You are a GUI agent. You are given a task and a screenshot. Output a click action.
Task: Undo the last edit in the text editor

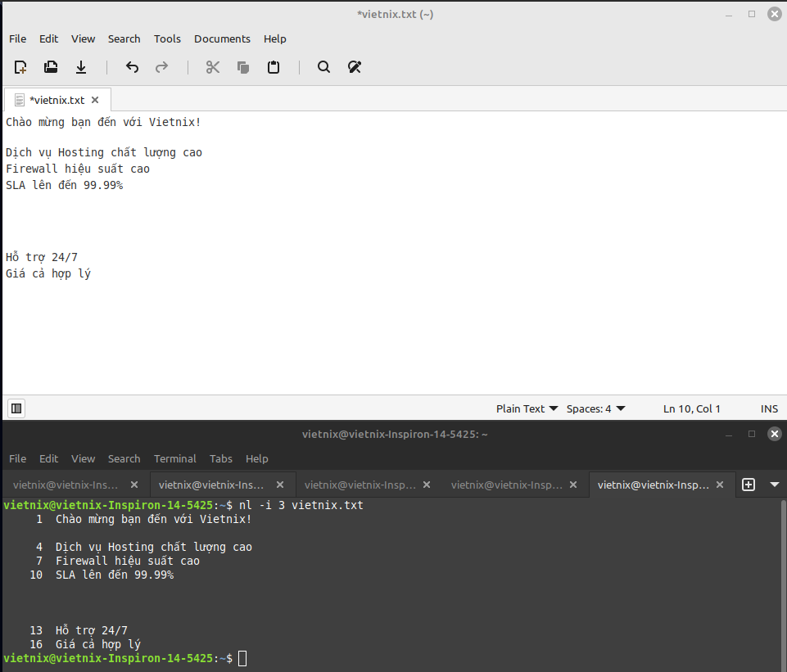pyautogui.click(x=132, y=67)
